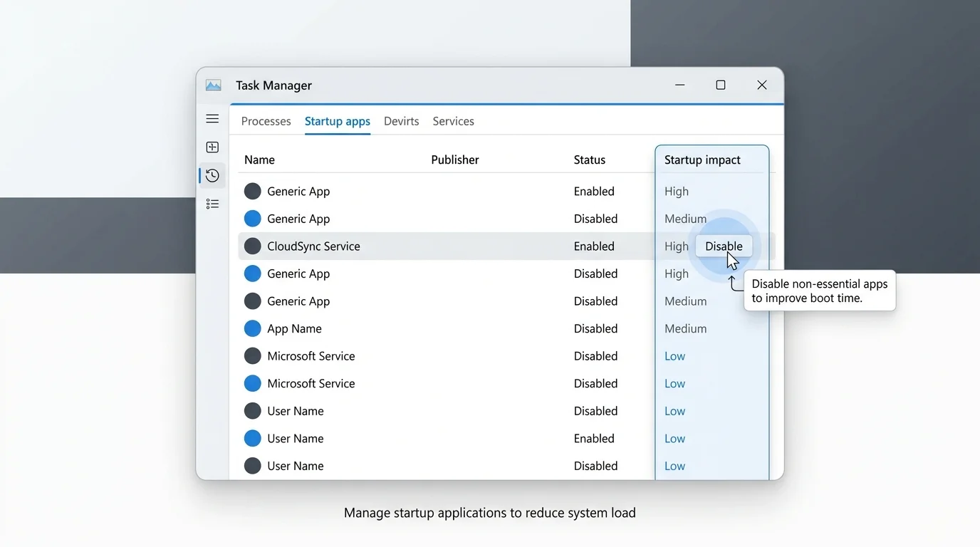The image size is (980, 547).
Task: Click High impact of the disabled Generic App
Action: coord(677,274)
